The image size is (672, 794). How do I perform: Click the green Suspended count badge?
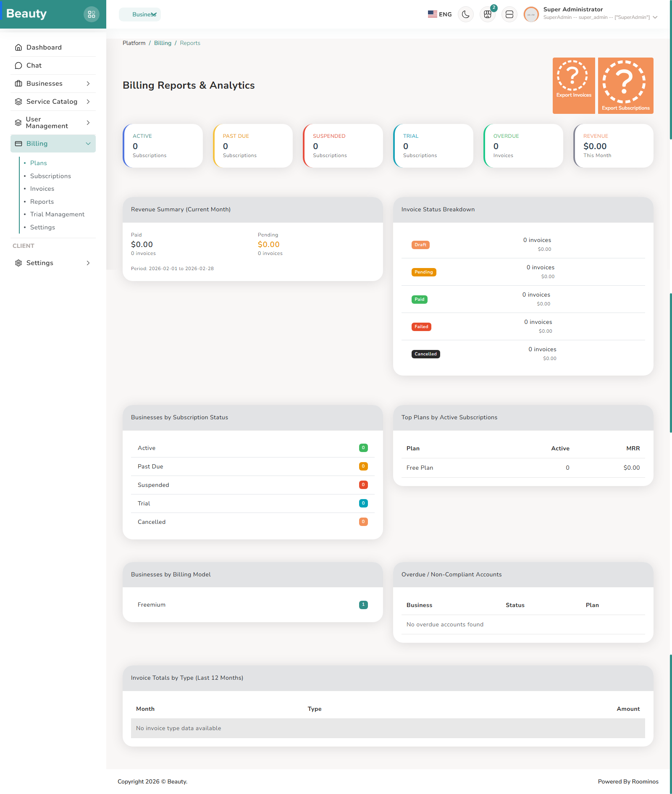[363, 485]
